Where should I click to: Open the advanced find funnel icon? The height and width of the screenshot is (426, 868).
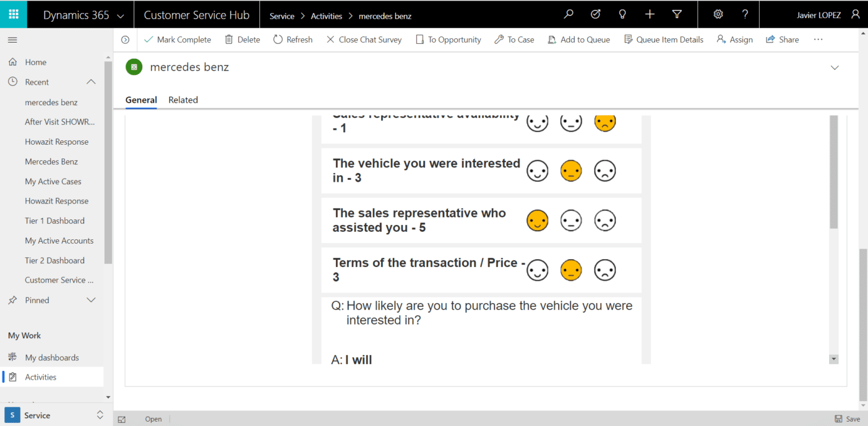677,14
